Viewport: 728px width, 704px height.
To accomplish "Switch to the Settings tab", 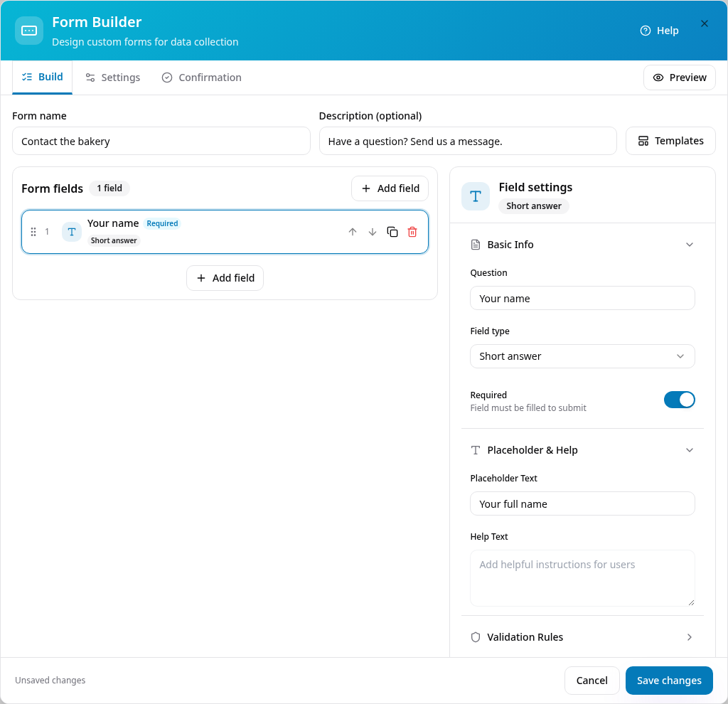I will point(113,78).
